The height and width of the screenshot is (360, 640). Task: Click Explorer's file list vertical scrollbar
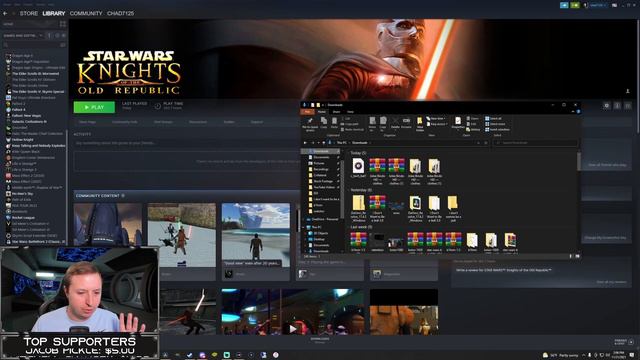coord(579,163)
